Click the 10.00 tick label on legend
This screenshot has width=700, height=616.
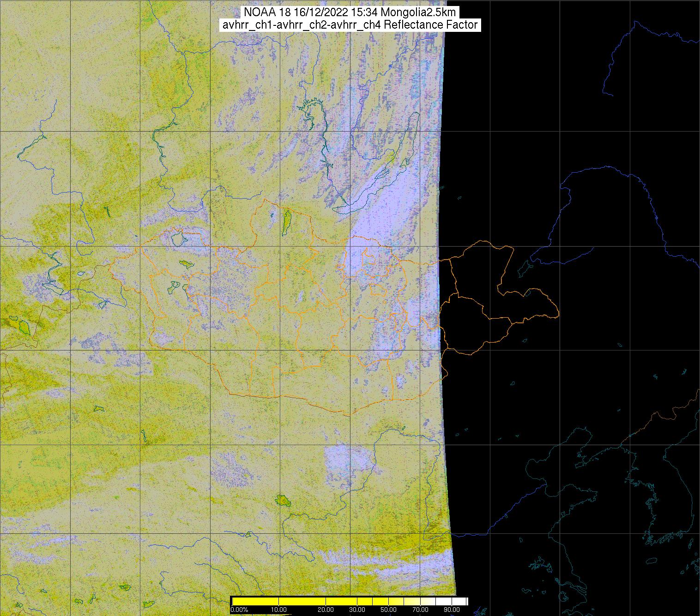pyautogui.click(x=279, y=610)
